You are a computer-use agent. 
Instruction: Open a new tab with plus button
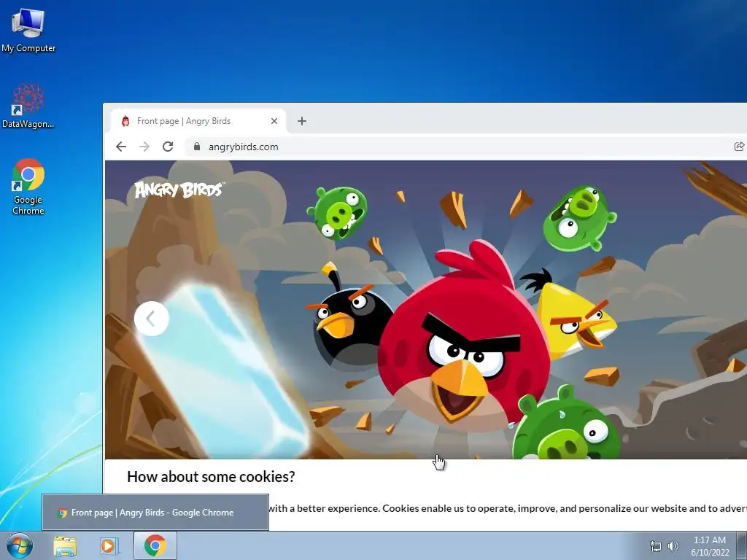(301, 121)
